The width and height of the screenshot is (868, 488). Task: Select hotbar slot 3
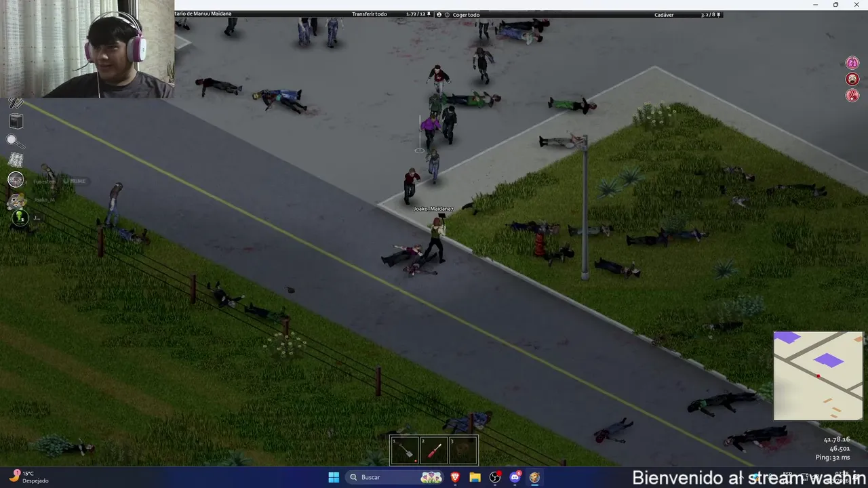pos(463,451)
